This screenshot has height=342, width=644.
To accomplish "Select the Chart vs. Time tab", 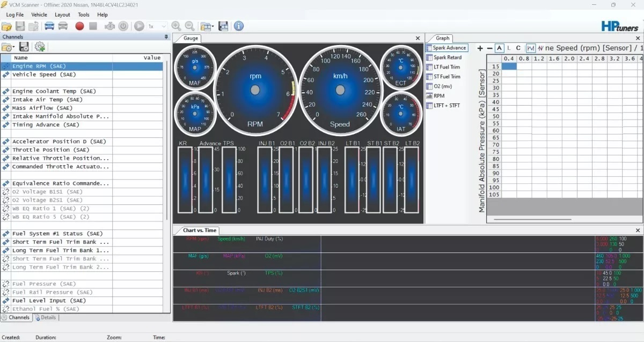I will 200,231.
